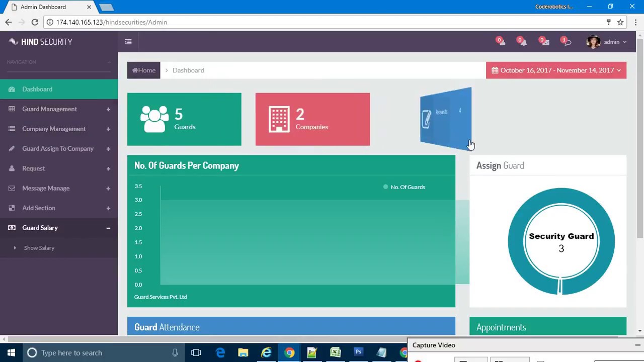Click the guards group icon on green card

tap(154, 119)
